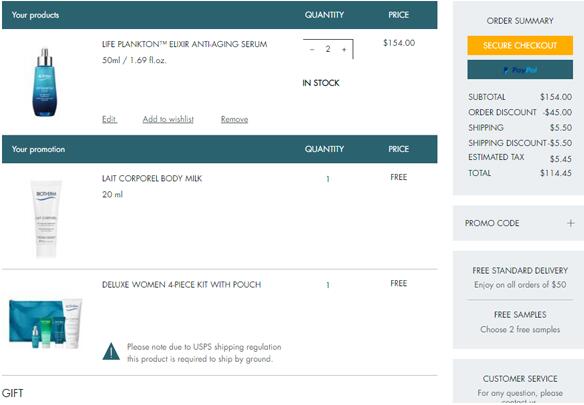
Task: Open Customer Service contact section
Action: (x=520, y=379)
